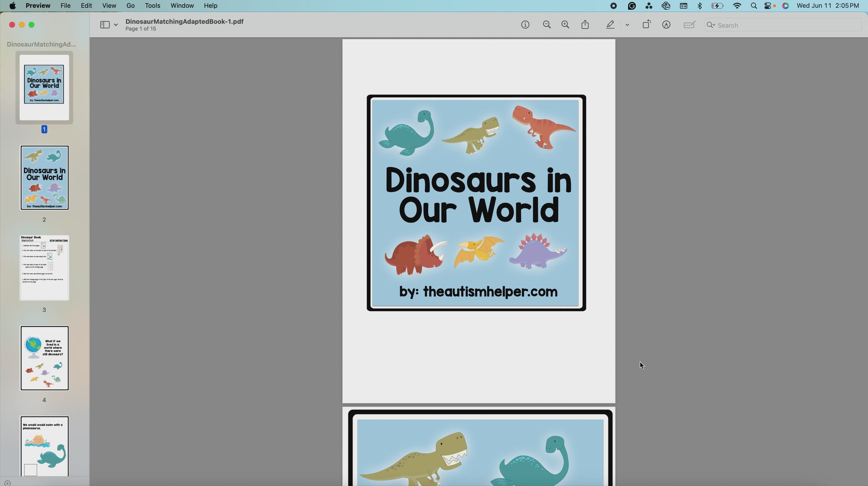This screenshot has width=868, height=486.
Task: Zoom out using the magnifier minus icon
Action: click(547, 25)
